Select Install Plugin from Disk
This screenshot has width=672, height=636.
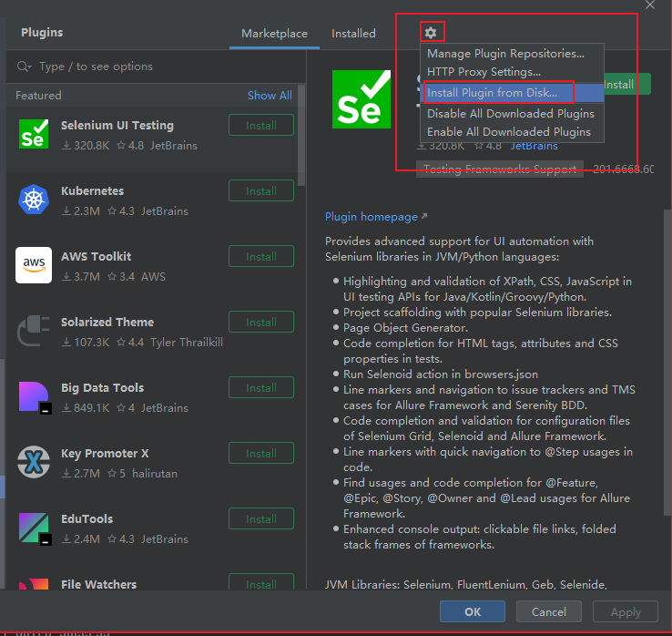click(512, 93)
